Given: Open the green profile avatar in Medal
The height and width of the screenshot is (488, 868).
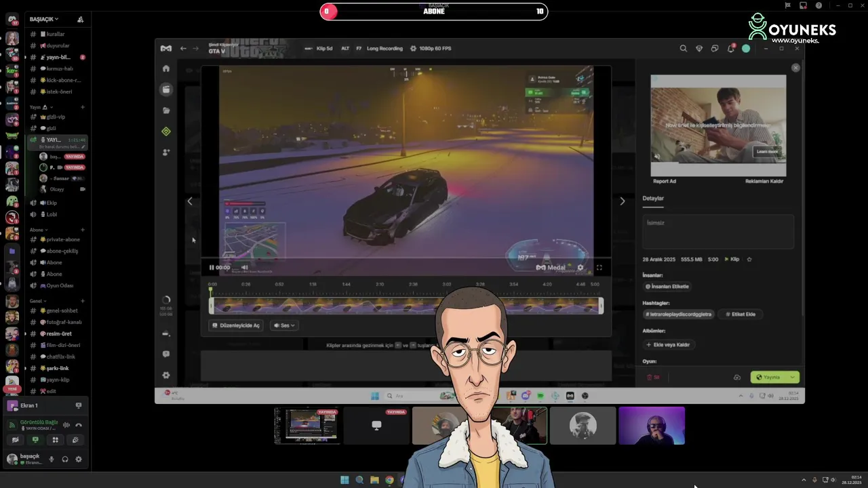Looking at the screenshot, I should pos(746,48).
